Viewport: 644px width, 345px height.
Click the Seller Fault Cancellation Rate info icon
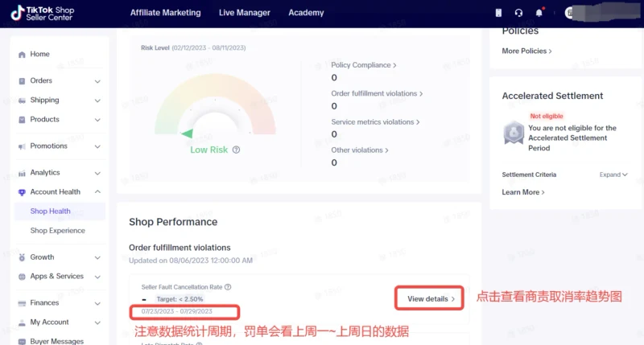pyautogui.click(x=228, y=287)
